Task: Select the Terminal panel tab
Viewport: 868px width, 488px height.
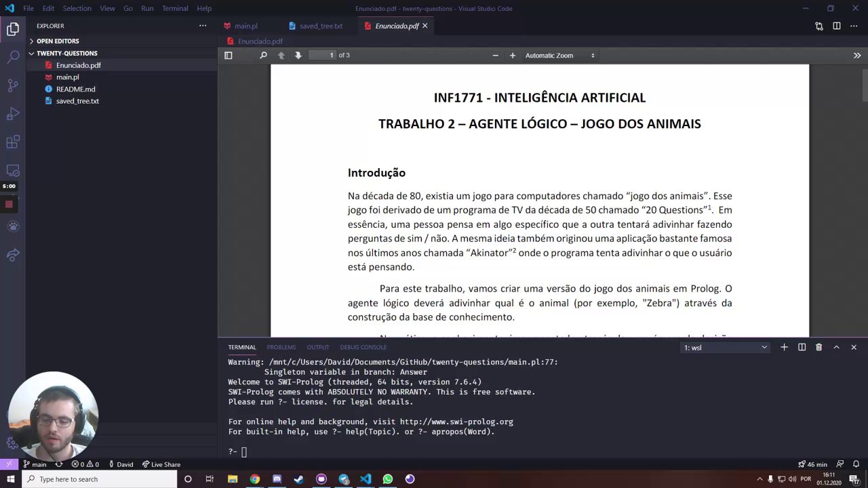Action: (x=242, y=348)
